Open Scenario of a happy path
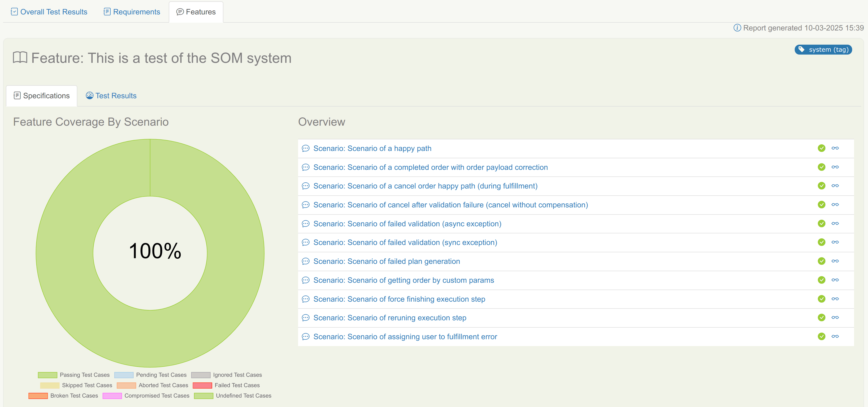Screen dimensions: 868x407 point(372,148)
